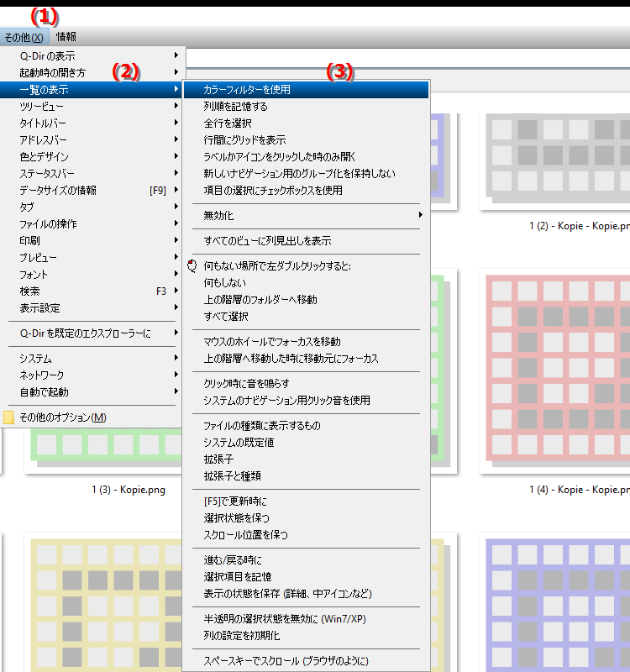Select the すべて選択 option

[x=306, y=317]
